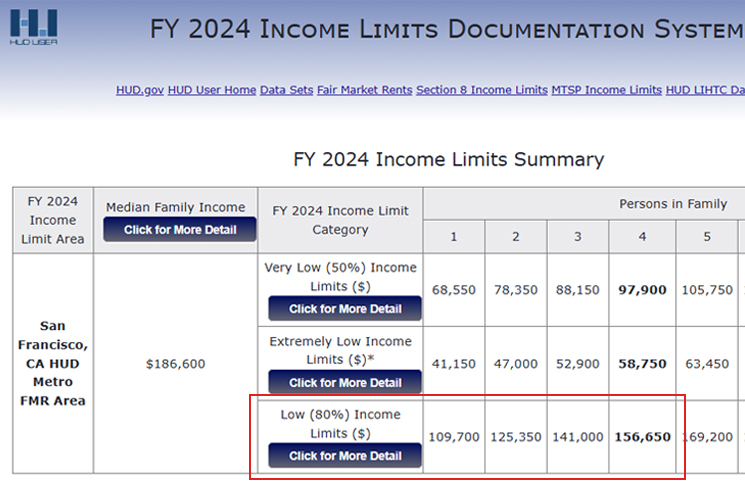Open the Section 8 Income Limits link
This screenshot has height=497, width=745.
(481, 90)
